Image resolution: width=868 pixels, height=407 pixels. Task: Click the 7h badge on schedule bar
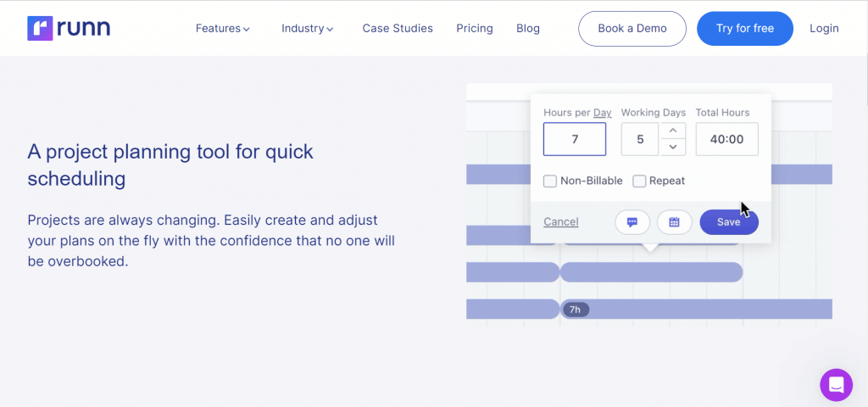tap(576, 309)
